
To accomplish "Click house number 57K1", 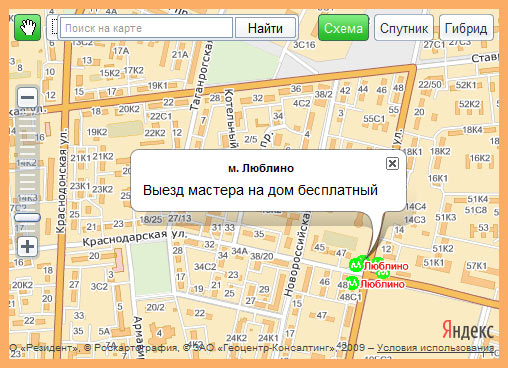I will [477, 266].
